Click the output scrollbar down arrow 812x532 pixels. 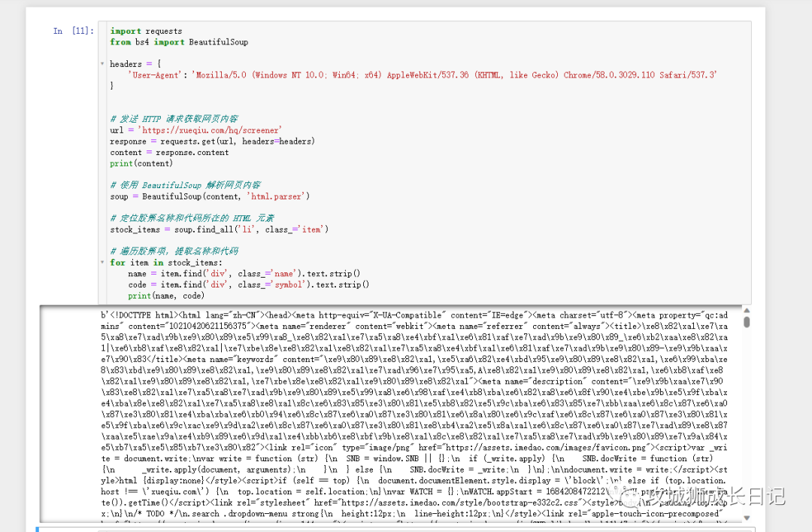click(746, 518)
